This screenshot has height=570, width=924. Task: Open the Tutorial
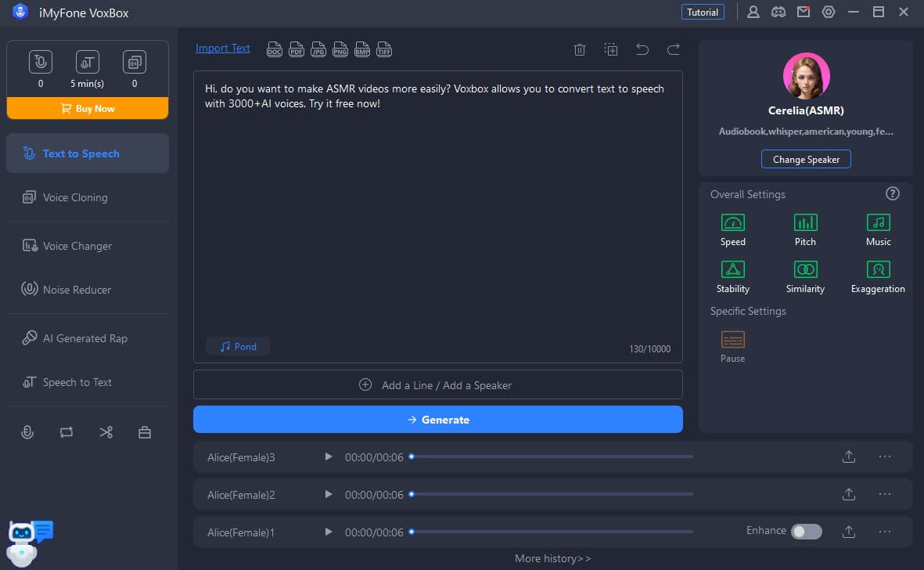[703, 12]
